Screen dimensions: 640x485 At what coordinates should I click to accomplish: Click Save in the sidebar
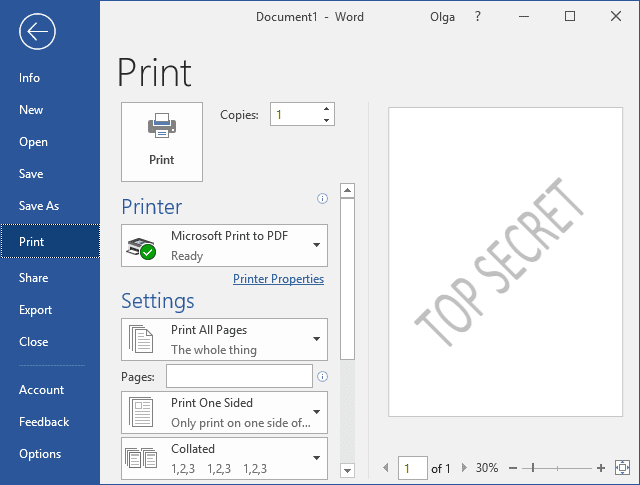[50, 174]
